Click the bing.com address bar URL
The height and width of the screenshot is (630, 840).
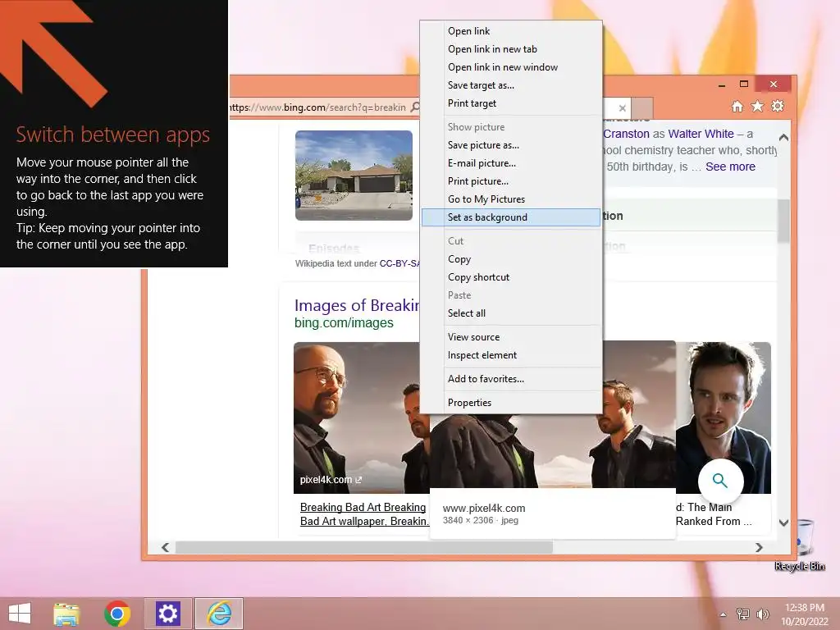point(317,107)
